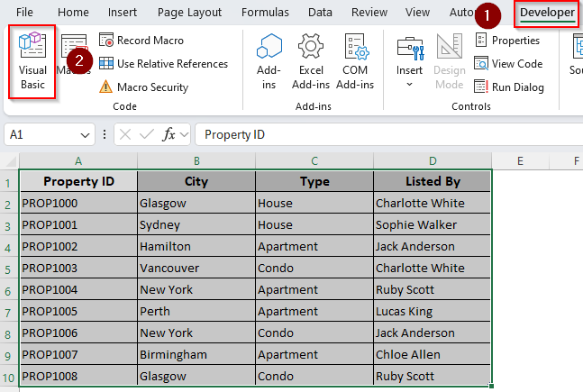Select Condo in the PROP1003 row
Image resolution: width=583 pixels, height=392 pixels.
(x=314, y=268)
